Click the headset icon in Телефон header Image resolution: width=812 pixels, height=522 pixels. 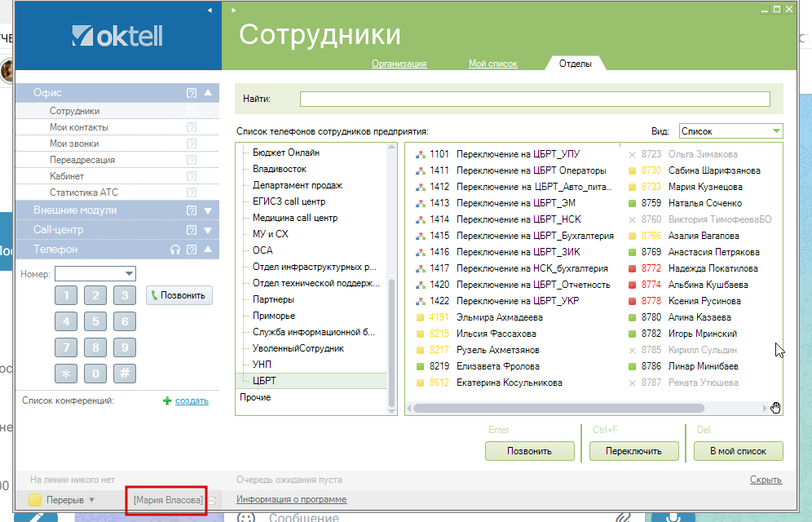(x=175, y=250)
